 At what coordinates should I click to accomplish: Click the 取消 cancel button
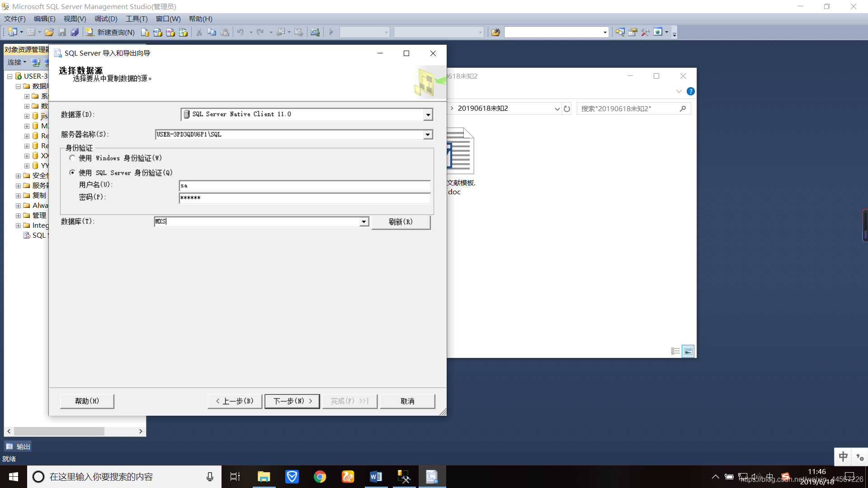point(407,401)
